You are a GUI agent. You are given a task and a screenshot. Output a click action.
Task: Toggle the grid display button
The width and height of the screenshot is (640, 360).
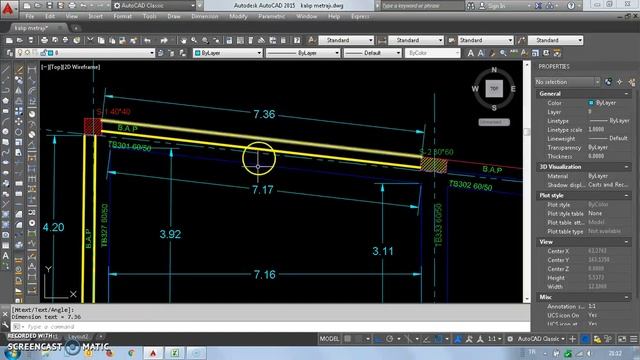[348, 339]
